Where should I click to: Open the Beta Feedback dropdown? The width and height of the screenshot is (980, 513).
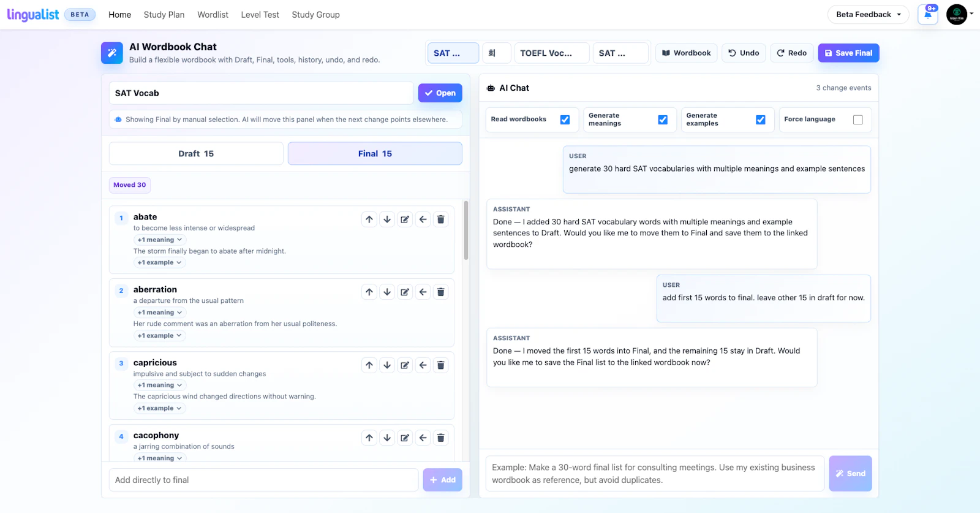[868, 15]
